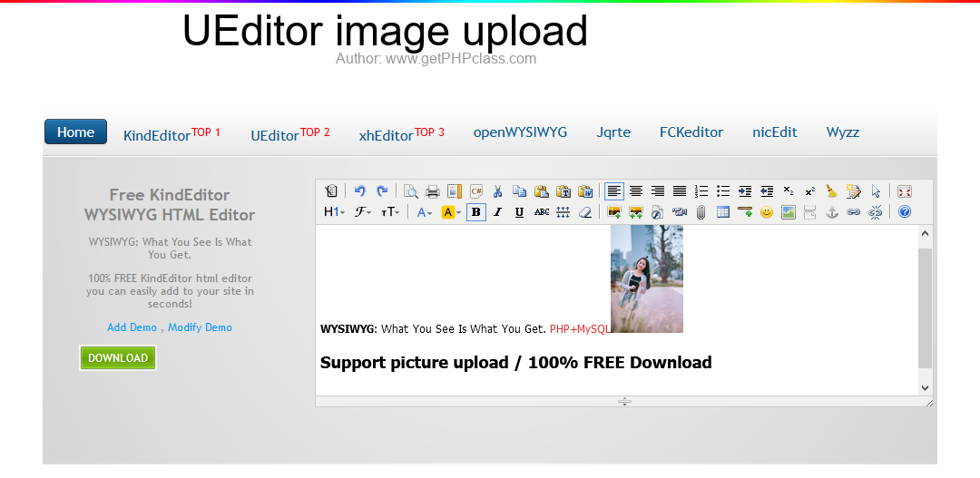Toggle left text alignment
The image size is (980, 478).
(614, 191)
